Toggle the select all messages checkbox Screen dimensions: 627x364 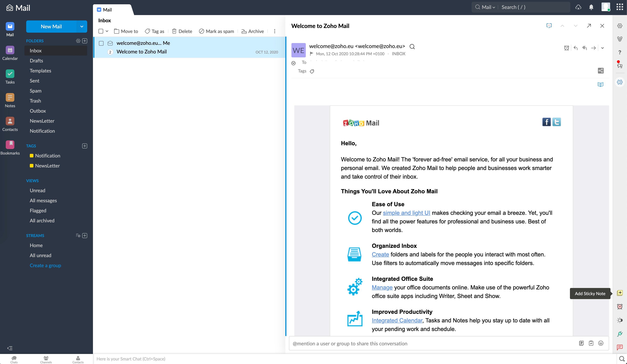pos(101,31)
